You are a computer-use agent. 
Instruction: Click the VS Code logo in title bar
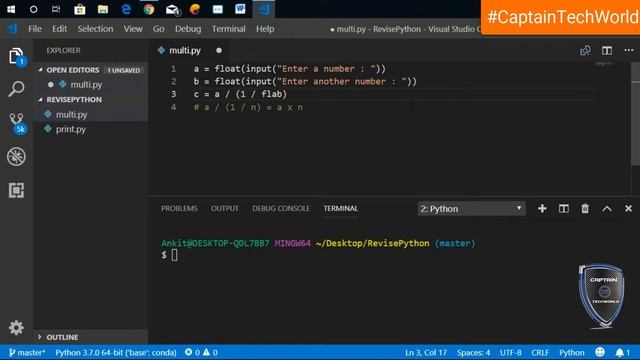tap(12, 29)
